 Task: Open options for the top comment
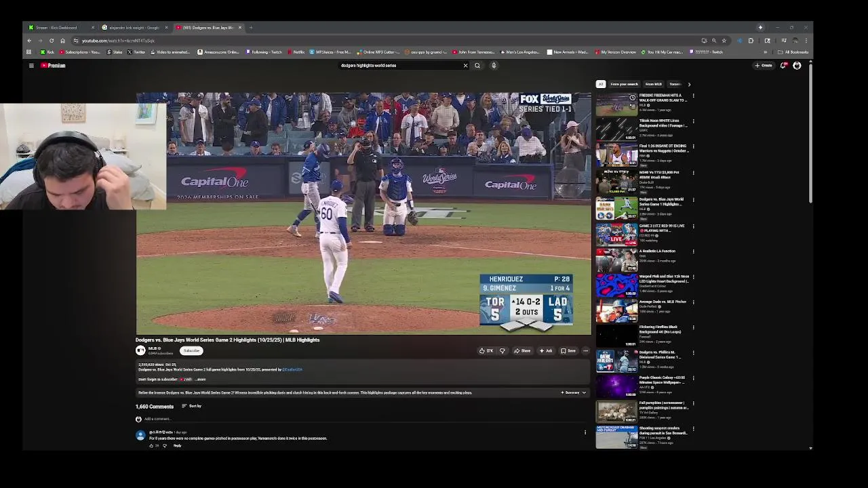pos(585,432)
